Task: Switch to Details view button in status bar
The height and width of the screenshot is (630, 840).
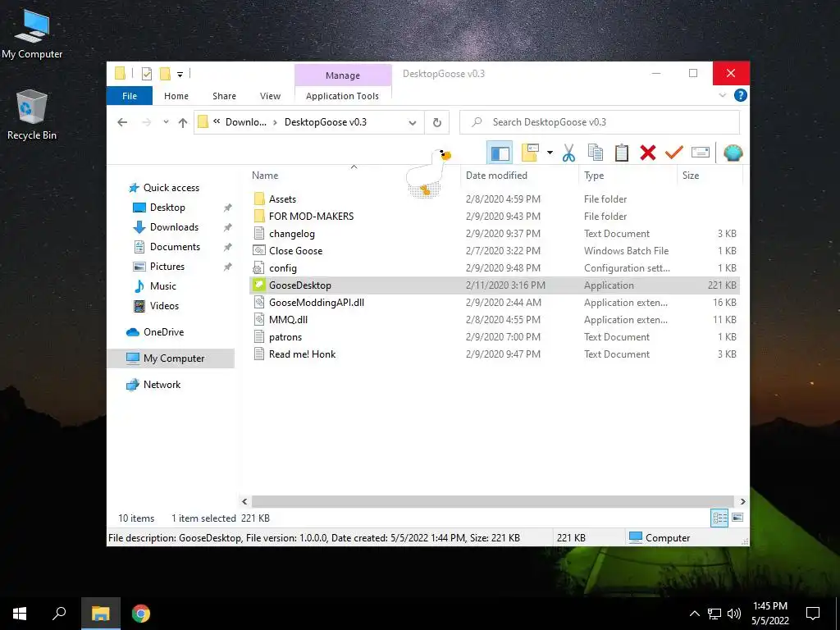Action: tap(719, 518)
